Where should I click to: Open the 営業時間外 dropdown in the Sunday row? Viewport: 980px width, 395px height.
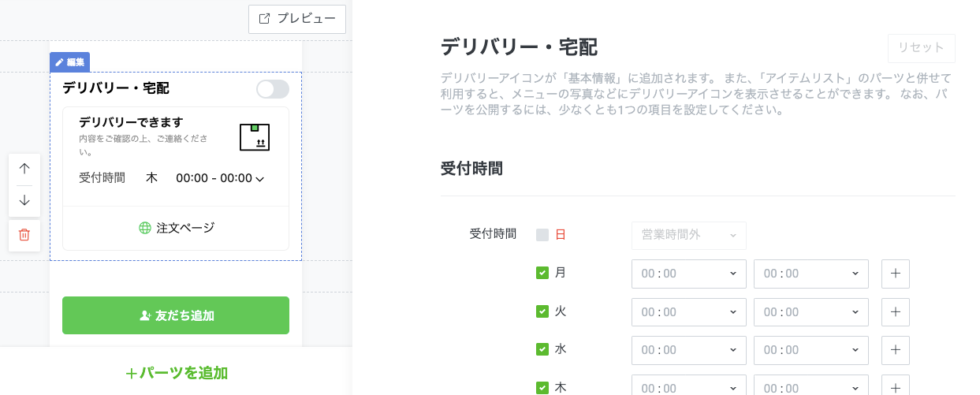[x=689, y=235]
